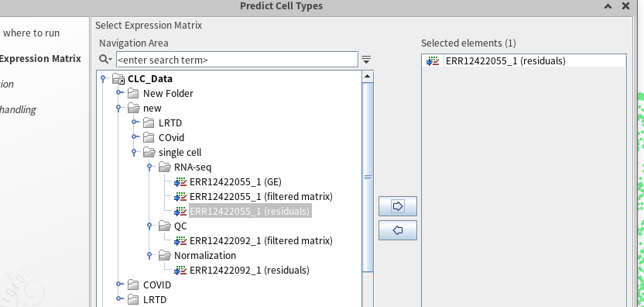Select ERR12422055_1 (GE) matrix icon
Viewport: 644px width, 307px height.
(x=180, y=182)
